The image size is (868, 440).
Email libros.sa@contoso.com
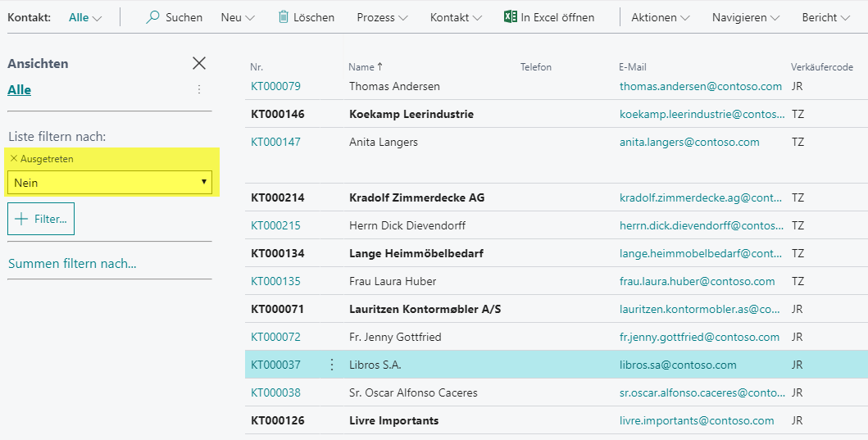678,365
